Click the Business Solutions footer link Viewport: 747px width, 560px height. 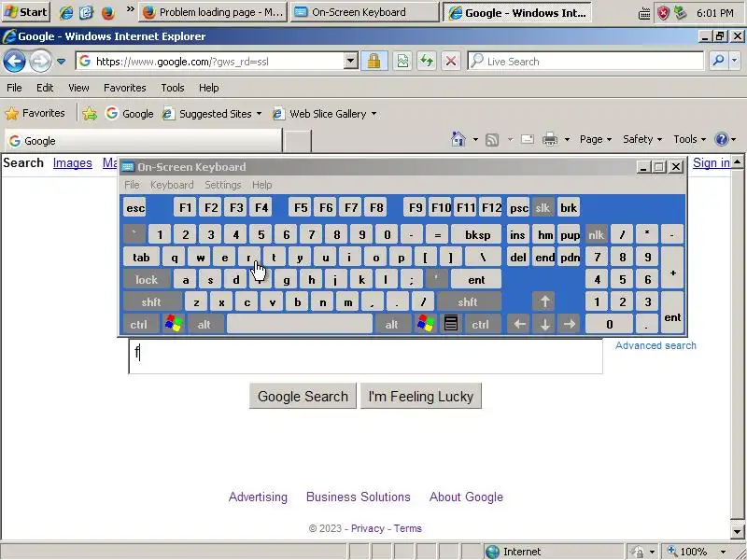(x=359, y=497)
